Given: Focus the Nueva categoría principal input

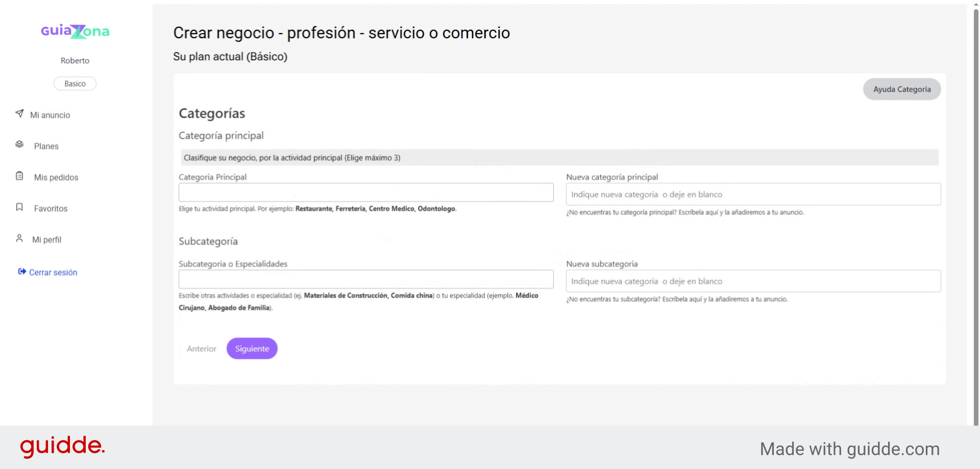Looking at the screenshot, I should 753,194.
